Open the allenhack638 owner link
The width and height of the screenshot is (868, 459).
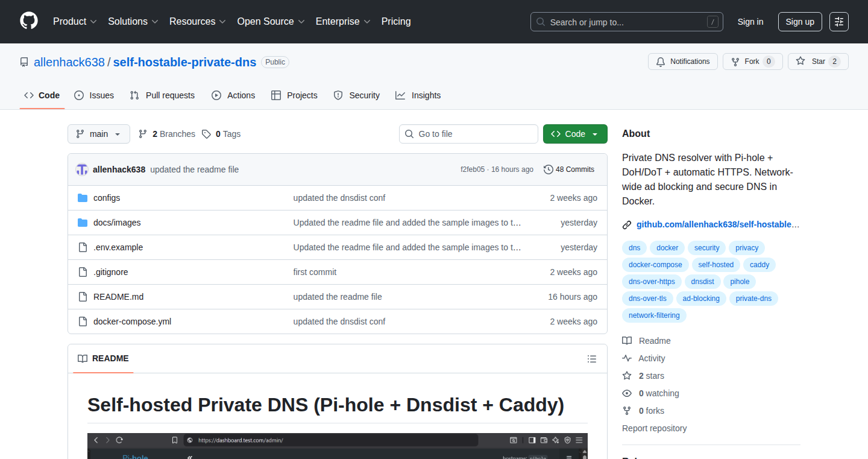(69, 62)
